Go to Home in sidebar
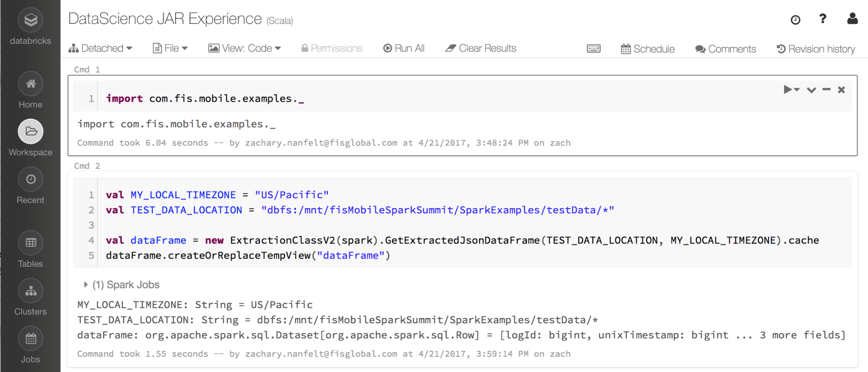This screenshot has width=868, height=372. pos(30,84)
